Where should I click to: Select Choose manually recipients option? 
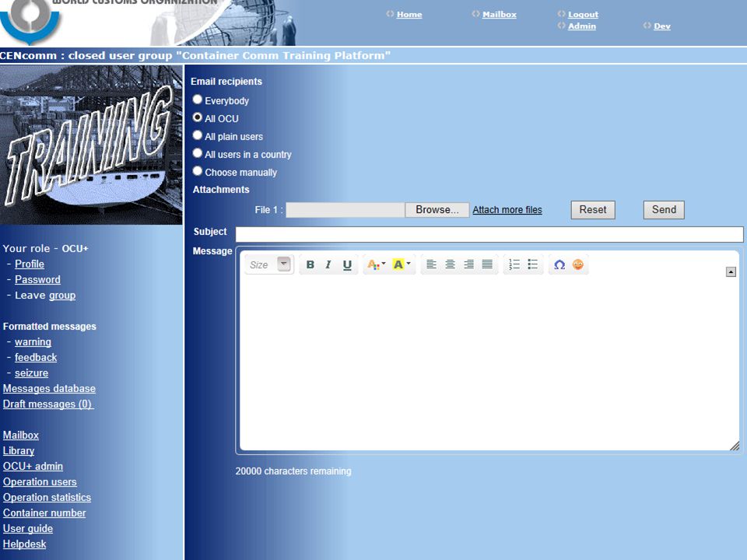pyautogui.click(x=197, y=171)
